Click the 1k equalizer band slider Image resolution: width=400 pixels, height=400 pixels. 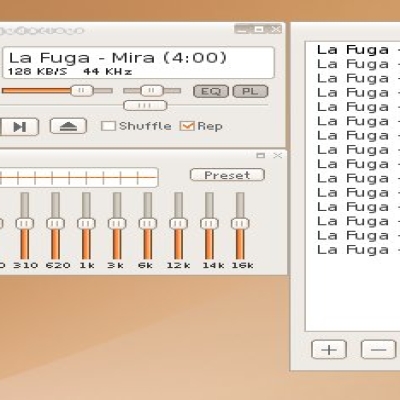[x=86, y=226]
